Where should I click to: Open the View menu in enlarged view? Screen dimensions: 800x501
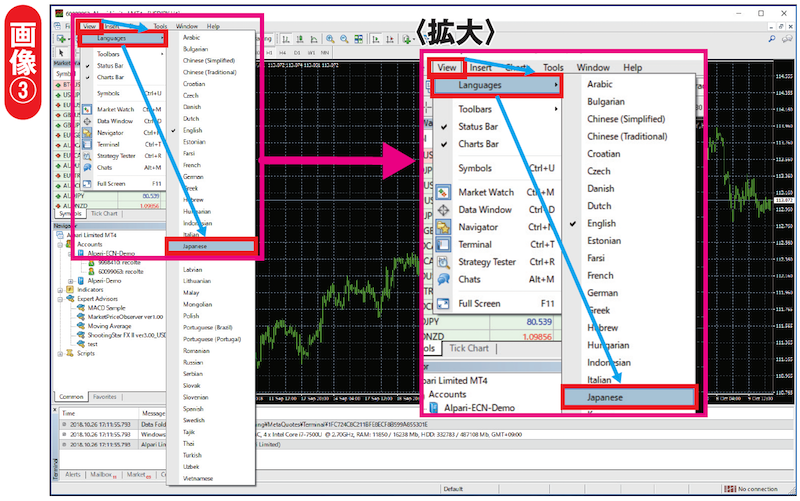[x=446, y=67]
